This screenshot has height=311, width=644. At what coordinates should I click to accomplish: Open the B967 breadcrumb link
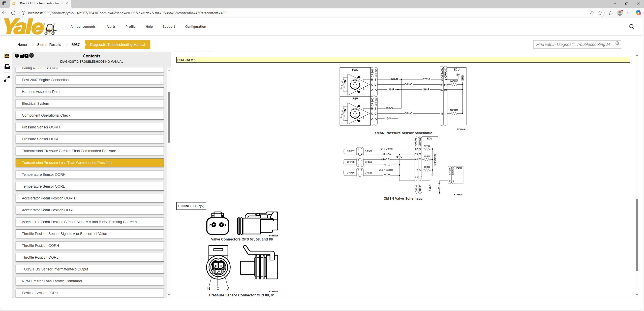(x=76, y=45)
